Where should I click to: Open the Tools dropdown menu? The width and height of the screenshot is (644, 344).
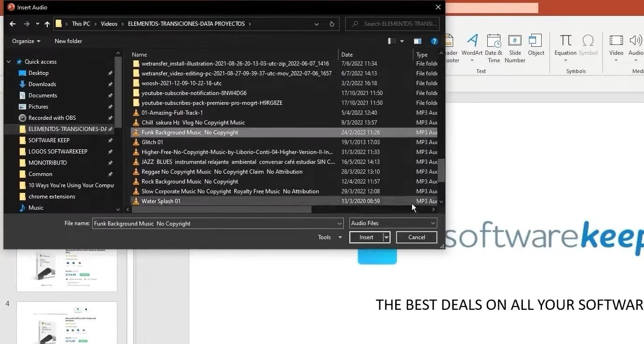pos(330,237)
